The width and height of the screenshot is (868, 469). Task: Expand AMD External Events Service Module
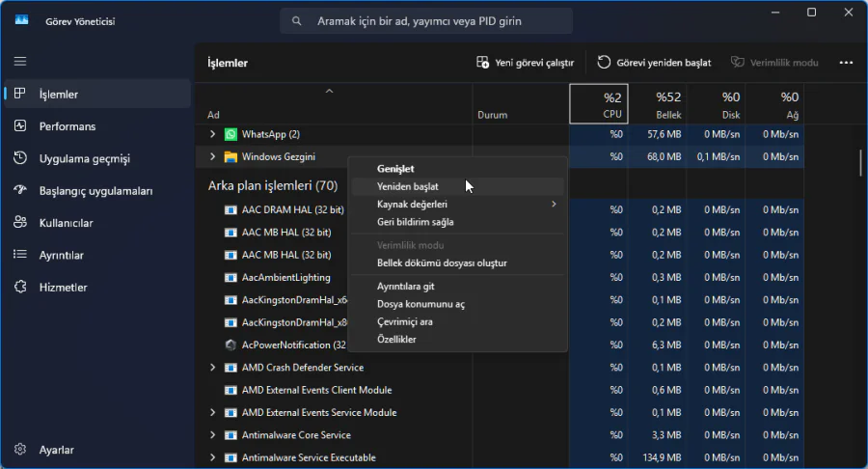click(x=212, y=412)
